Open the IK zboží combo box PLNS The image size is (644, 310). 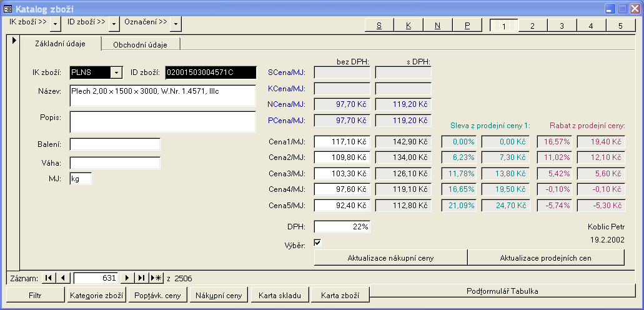116,72
